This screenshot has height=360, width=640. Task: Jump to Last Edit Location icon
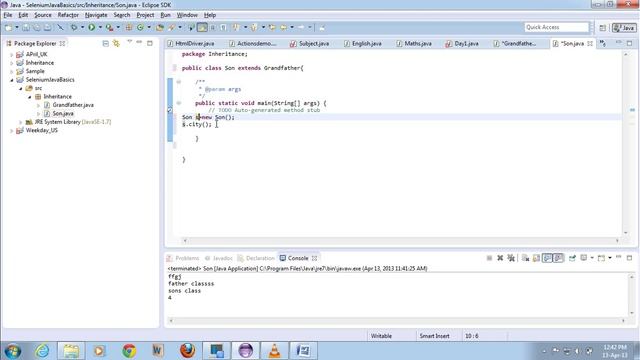coord(272,27)
